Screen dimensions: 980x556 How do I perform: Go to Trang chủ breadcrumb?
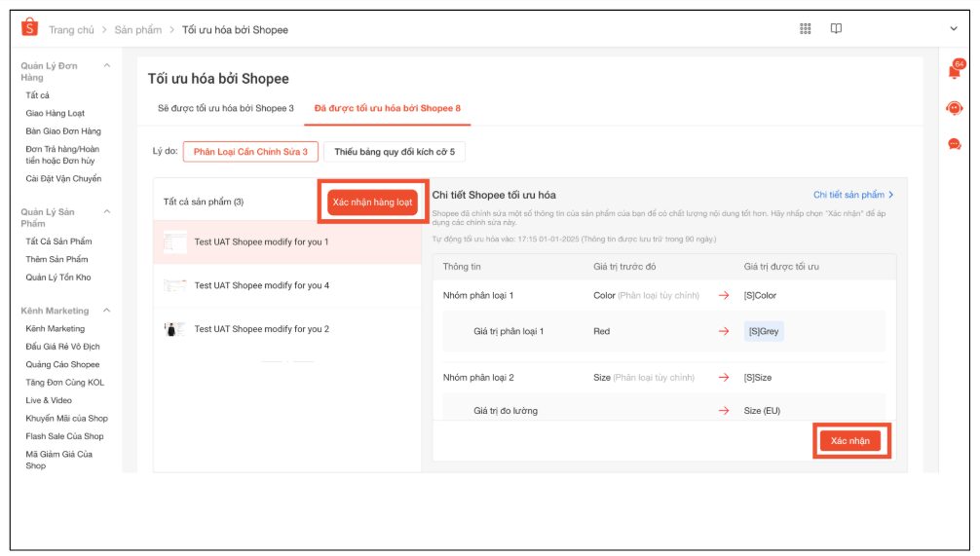(71, 30)
